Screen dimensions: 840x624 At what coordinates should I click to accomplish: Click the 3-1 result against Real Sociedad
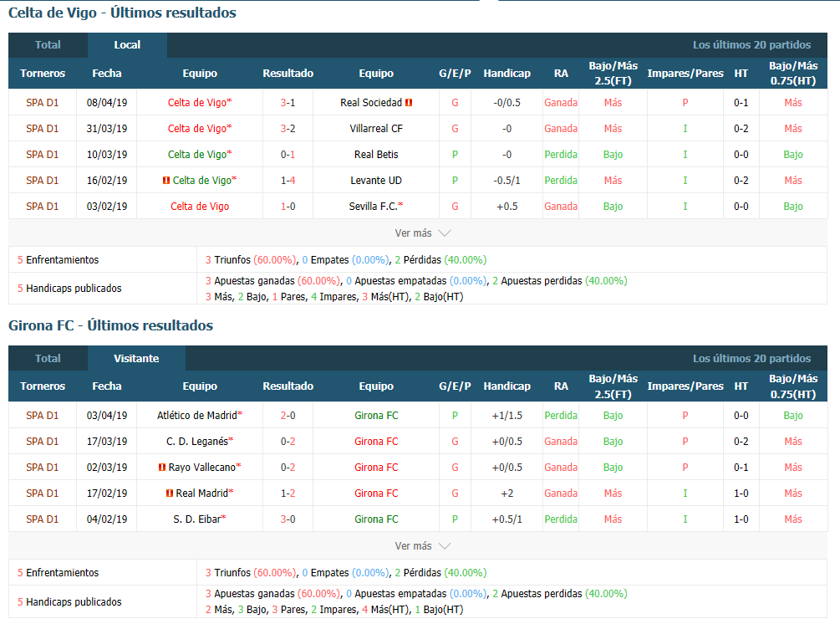point(288,102)
